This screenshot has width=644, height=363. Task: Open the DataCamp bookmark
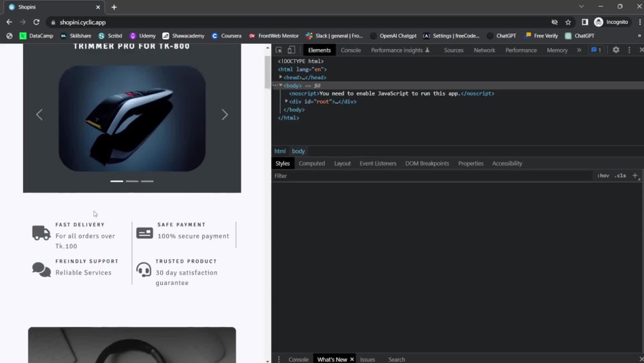pos(37,35)
